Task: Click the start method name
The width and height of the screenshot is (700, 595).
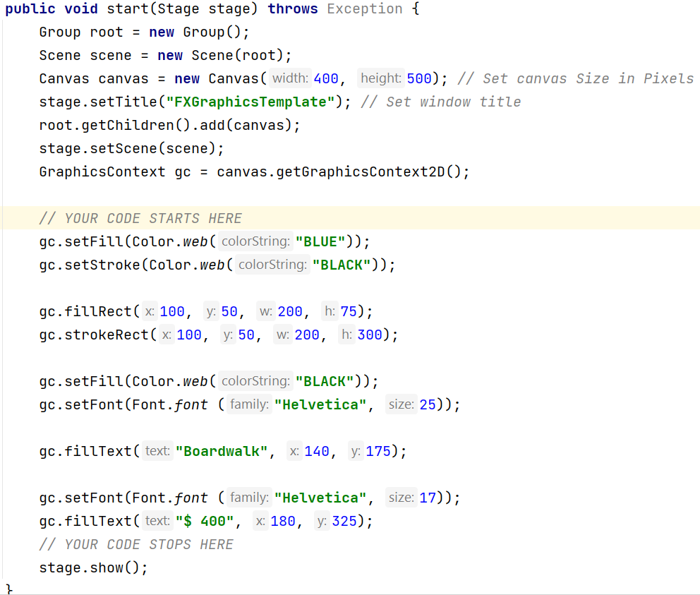Action: [x=128, y=9]
